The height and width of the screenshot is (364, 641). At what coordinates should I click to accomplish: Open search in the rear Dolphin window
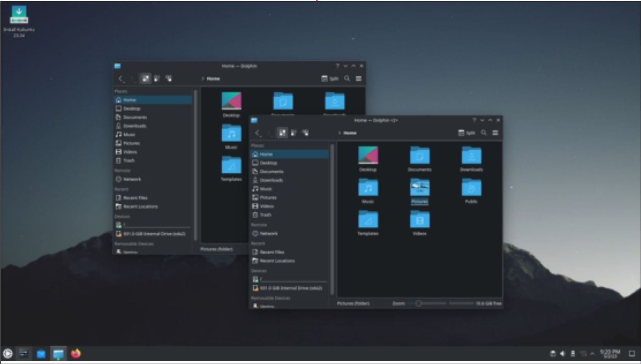[347, 78]
